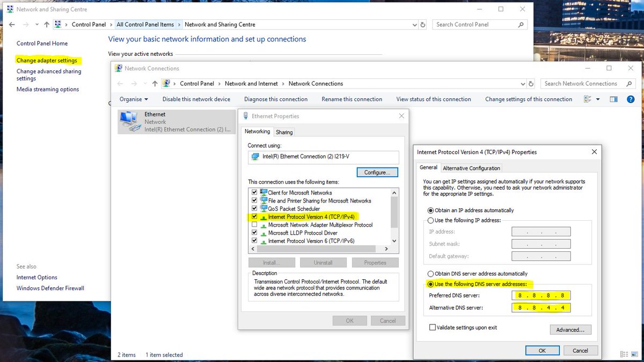
Task: Select Internet Protocol Version 4 (TCP/IPv4) item
Action: coord(311,217)
